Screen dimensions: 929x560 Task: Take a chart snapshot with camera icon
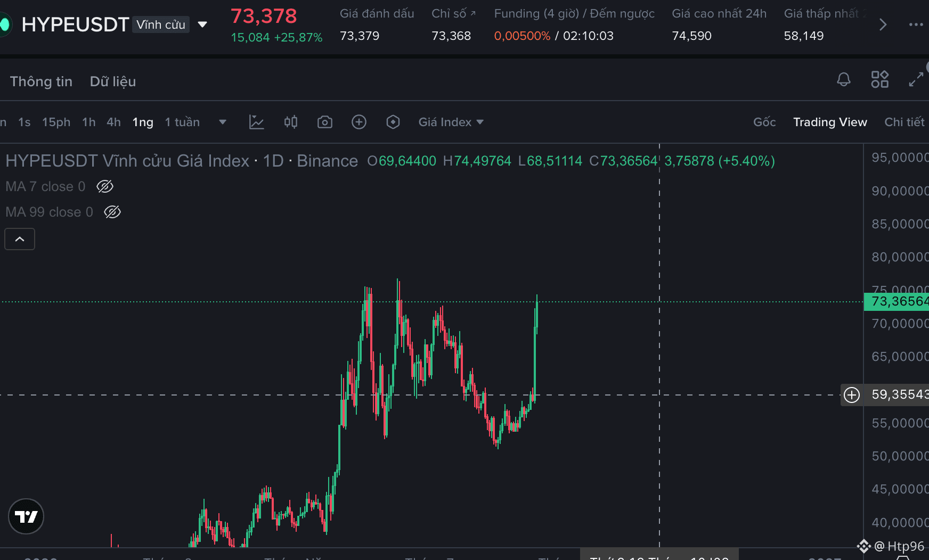325,122
